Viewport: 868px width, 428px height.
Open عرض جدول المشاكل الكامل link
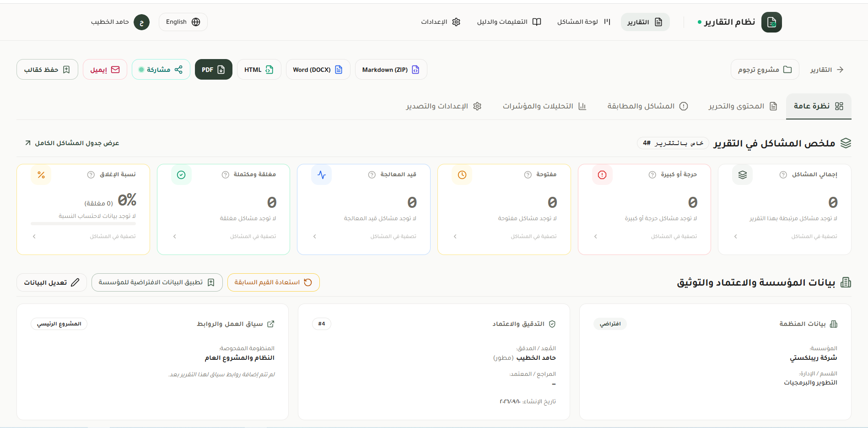[72, 143]
